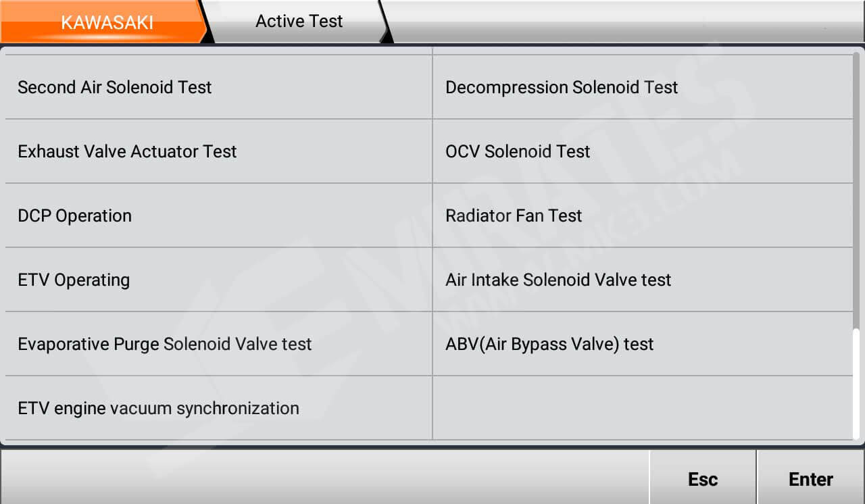Open Air Intake Solenoid Valve test
865x504 pixels.
(558, 280)
